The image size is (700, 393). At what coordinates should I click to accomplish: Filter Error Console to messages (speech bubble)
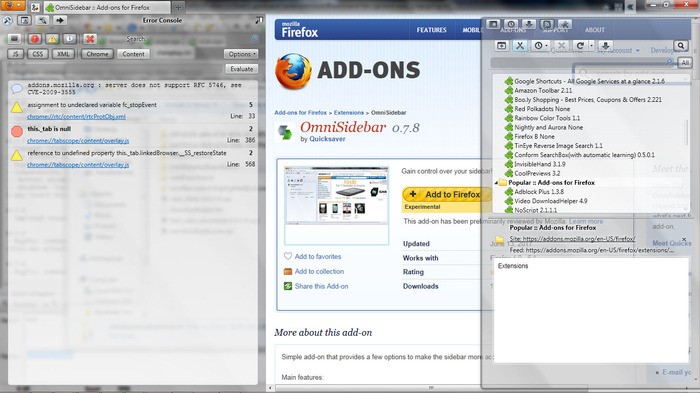(69, 39)
